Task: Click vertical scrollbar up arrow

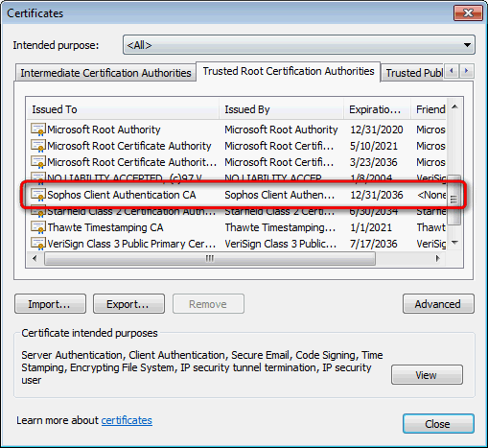Action: click(454, 107)
